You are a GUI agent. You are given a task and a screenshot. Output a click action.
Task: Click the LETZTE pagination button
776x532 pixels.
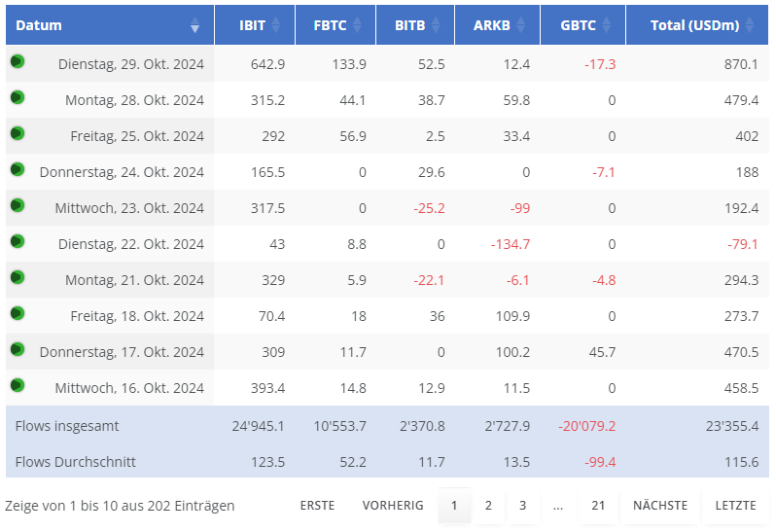[735, 506]
